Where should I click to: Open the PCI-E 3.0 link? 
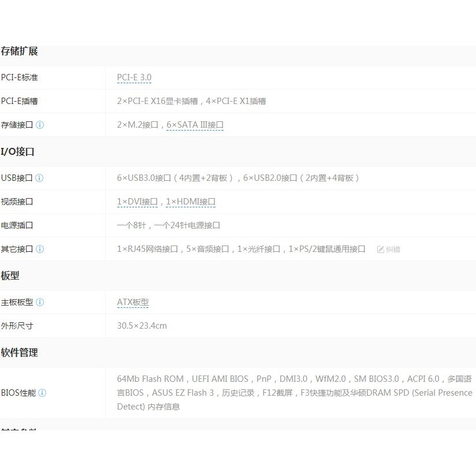pyautogui.click(x=134, y=78)
